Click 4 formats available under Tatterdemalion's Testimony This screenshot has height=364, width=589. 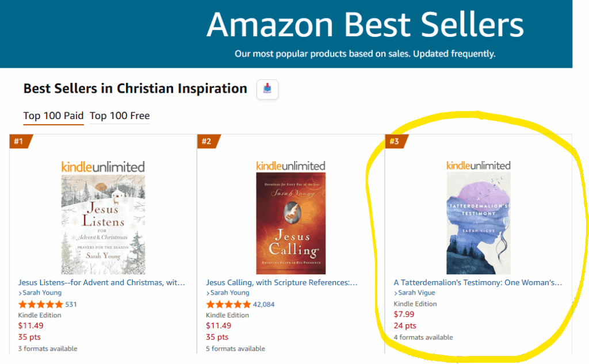(x=423, y=337)
